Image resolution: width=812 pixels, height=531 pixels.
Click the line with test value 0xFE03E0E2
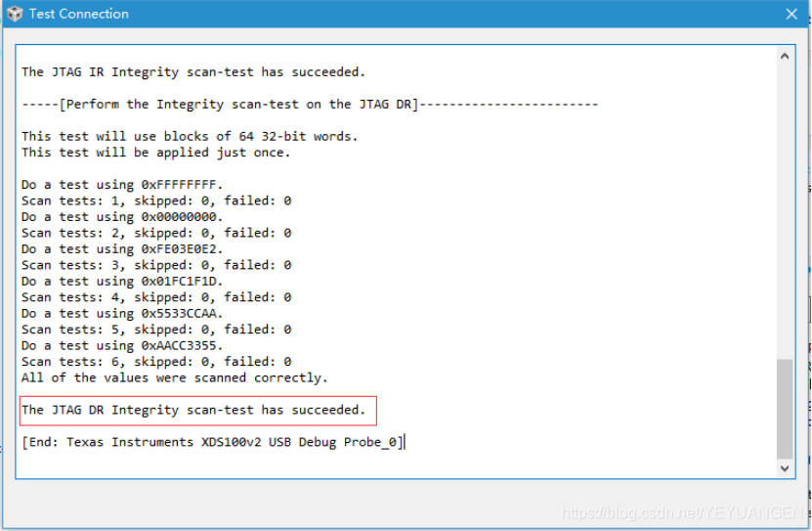122,249
